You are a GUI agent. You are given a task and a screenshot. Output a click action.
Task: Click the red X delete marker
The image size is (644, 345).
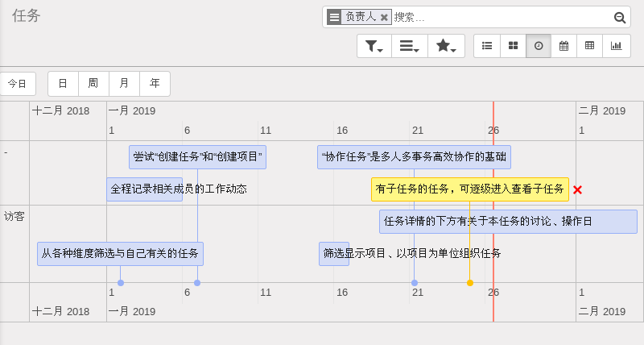click(x=577, y=190)
